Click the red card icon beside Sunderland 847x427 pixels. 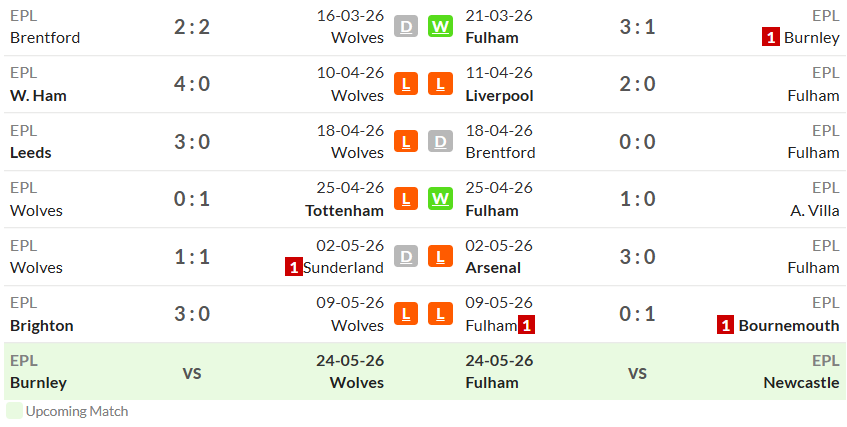click(293, 268)
